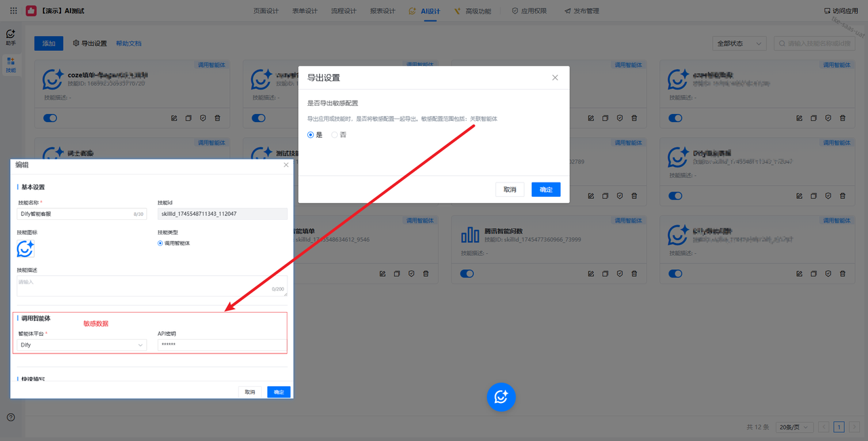Expand the 智能体平台 Dify dropdown

(81, 345)
